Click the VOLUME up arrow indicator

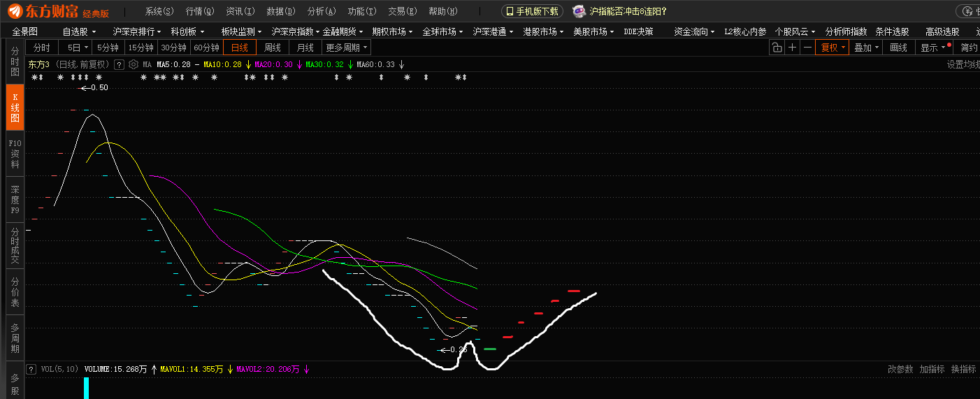pyautogui.click(x=154, y=369)
